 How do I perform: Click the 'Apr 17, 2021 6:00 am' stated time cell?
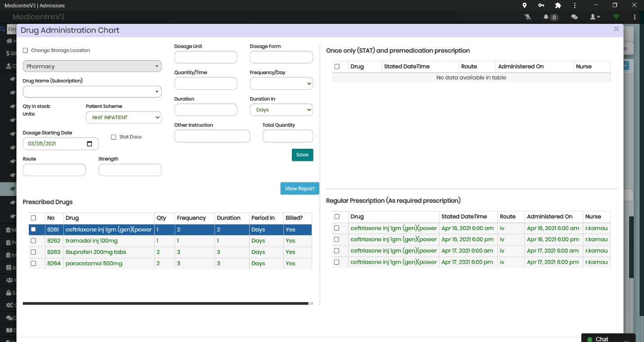[467, 251]
